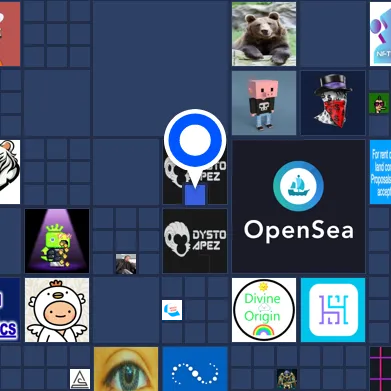The image size is (391, 391).
Task: Select the white tiger image tile
Action: (10, 172)
